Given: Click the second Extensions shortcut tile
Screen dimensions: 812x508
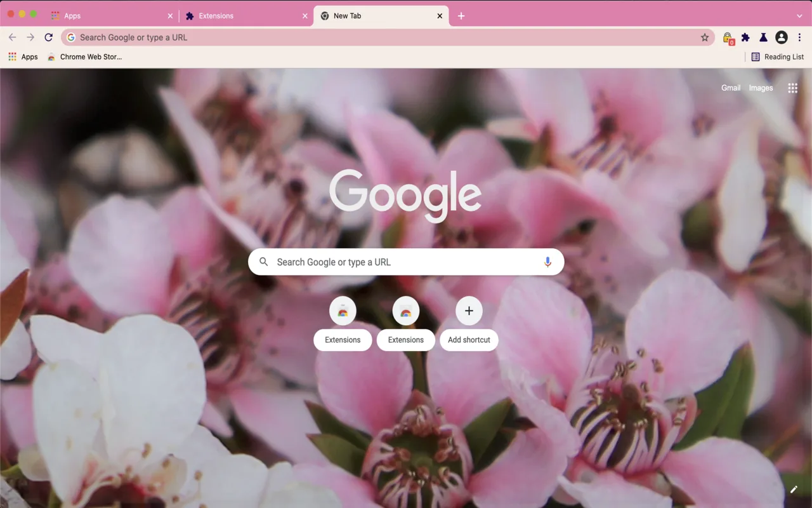Looking at the screenshot, I should pos(406,323).
